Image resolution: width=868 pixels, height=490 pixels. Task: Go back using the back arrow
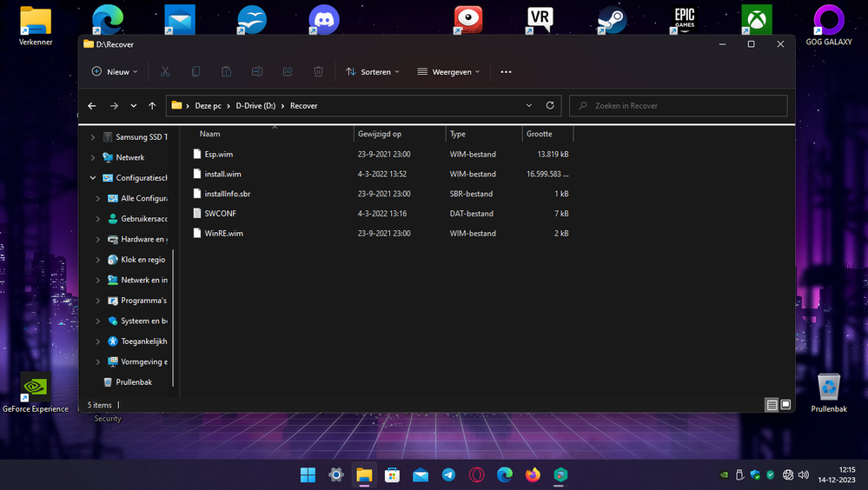pyautogui.click(x=92, y=106)
